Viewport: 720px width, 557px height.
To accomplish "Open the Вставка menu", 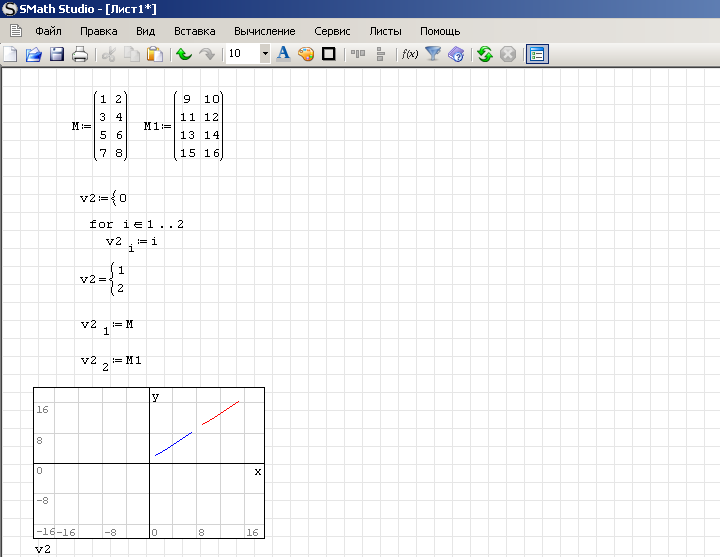I will point(194,31).
